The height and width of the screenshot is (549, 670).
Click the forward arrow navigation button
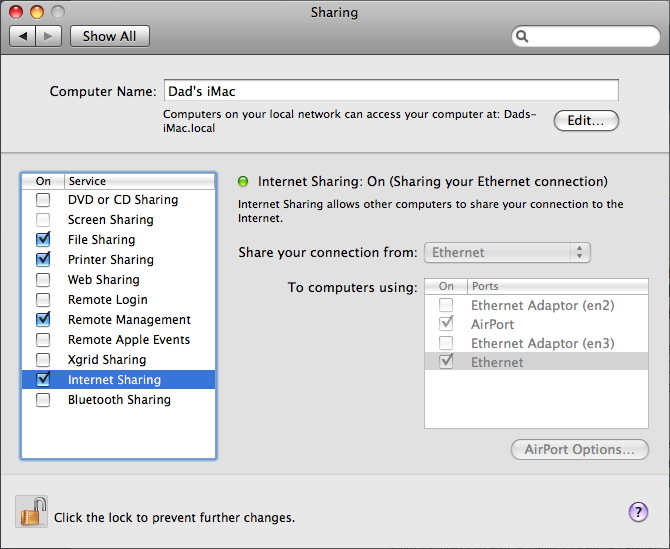(x=49, y=36)
